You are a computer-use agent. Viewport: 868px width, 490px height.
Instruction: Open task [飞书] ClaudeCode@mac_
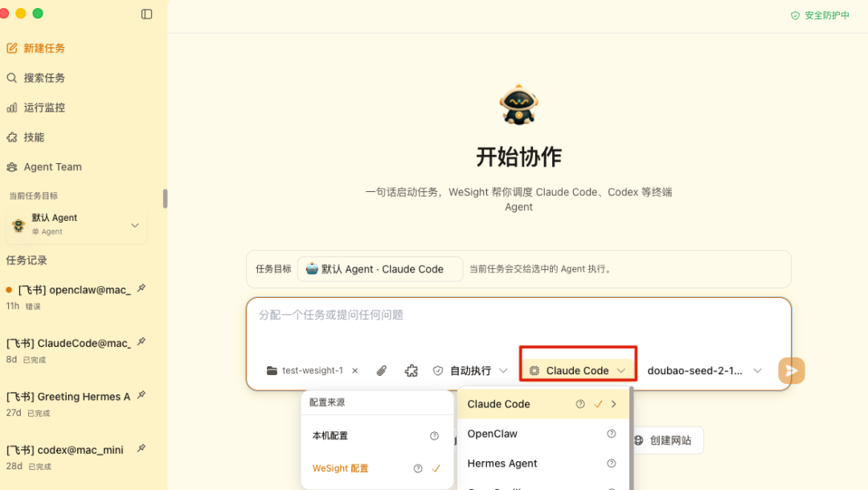(x=68, y=344)
